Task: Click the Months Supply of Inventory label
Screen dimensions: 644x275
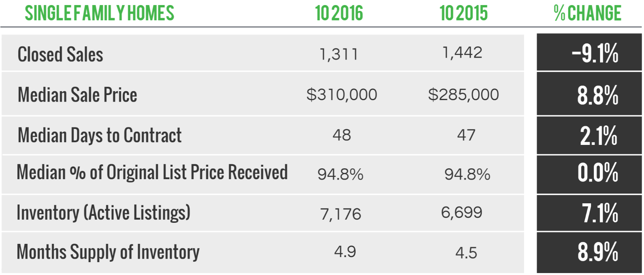Action: click(108, 252)
